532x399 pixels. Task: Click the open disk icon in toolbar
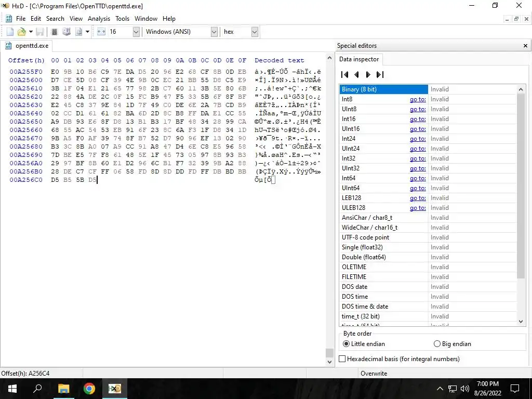pyautogui.click(x=66, y=32)
